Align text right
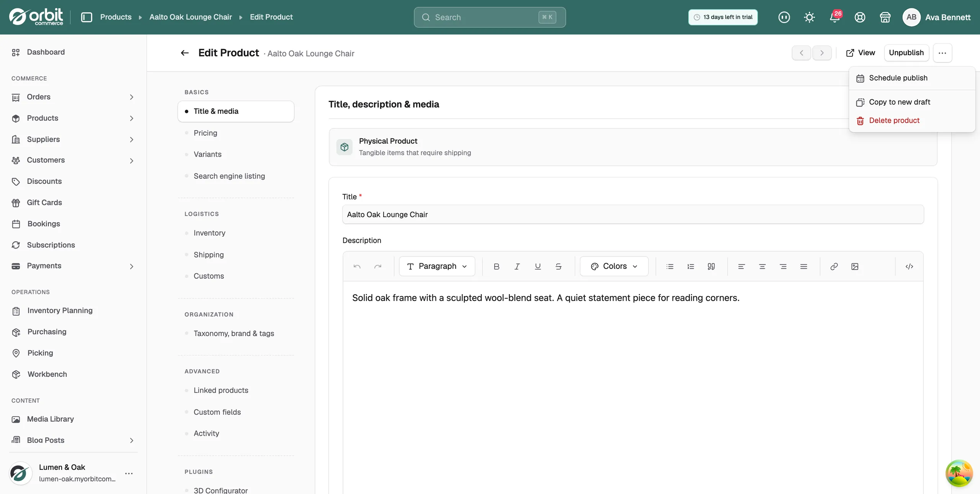The image size is (980, 494). click(x=783, y=267)
